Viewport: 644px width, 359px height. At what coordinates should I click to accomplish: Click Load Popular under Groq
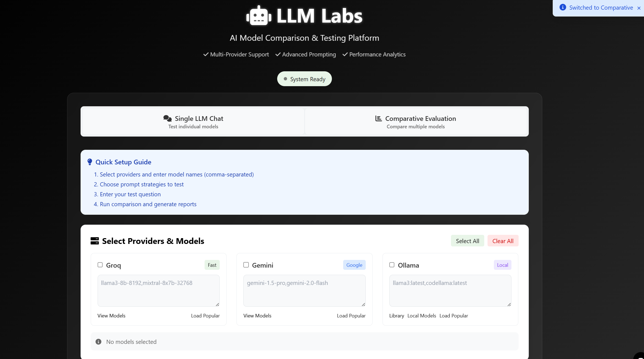205,316
